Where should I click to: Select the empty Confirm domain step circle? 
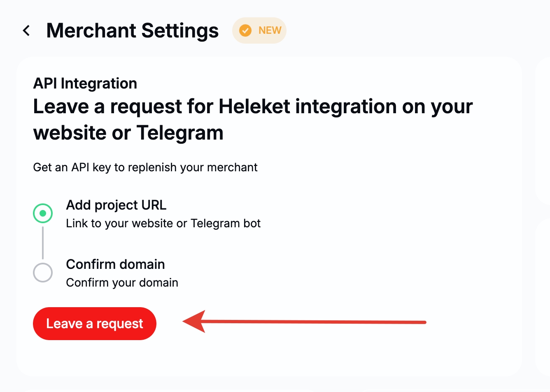coord(43,273)
